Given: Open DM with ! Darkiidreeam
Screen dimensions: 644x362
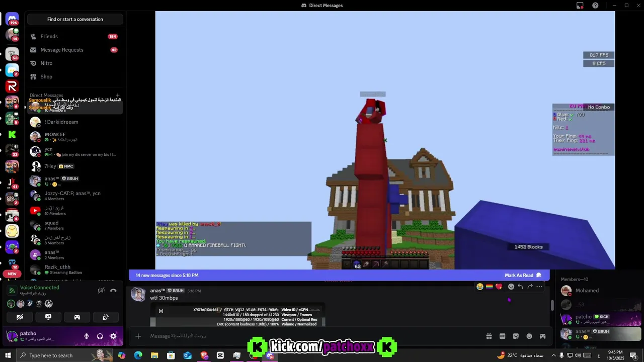Looking at the screenshot, I should pyautogui.click(x=74, y=122).
